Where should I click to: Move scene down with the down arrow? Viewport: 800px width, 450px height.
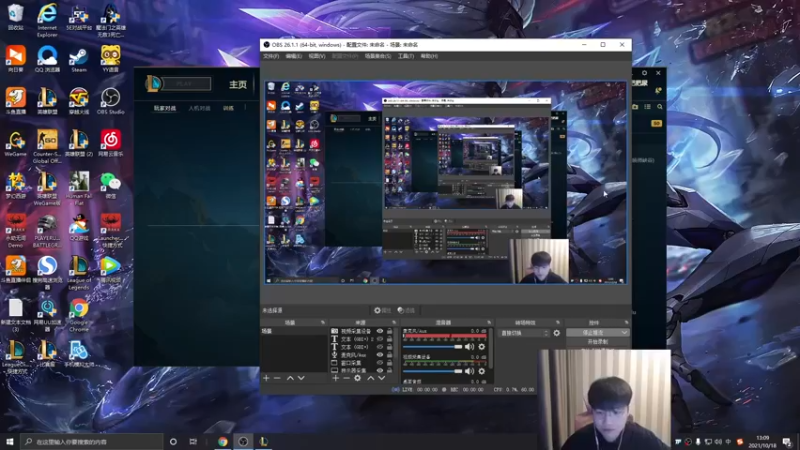coord(301,378)
